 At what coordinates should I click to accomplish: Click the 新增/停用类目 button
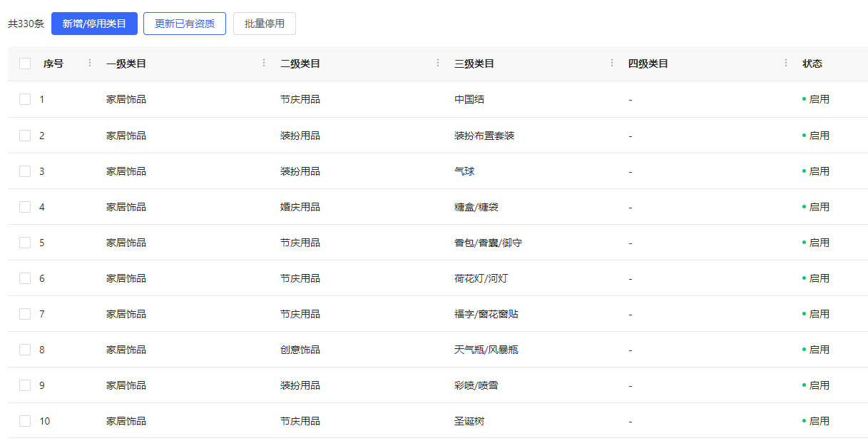[x=94, y=24]
